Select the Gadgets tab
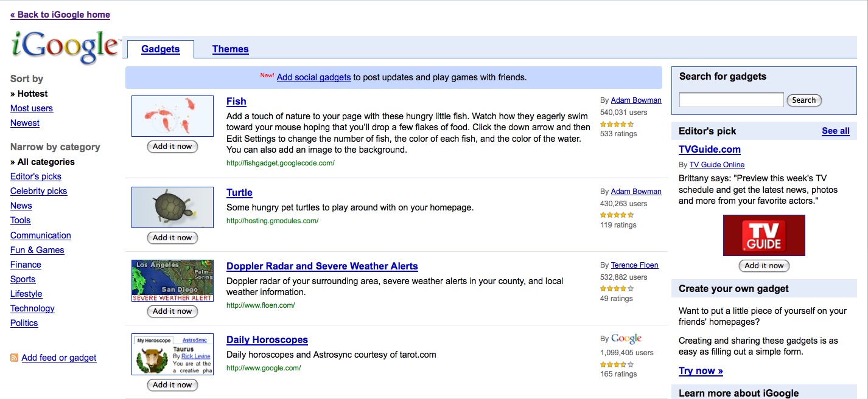 [x=160, y=49]
